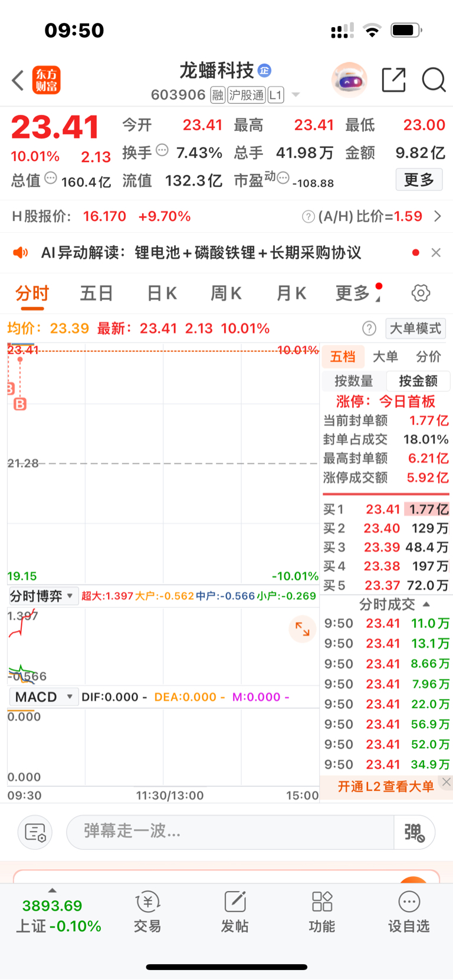Tap the share icon in the header
This screenshot has height=980, width=453.
(393, 80)
